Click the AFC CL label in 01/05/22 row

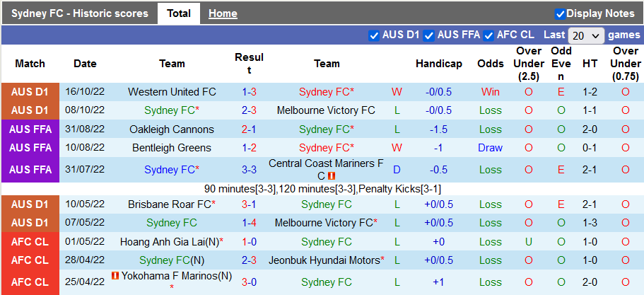[x=30, y=242]
